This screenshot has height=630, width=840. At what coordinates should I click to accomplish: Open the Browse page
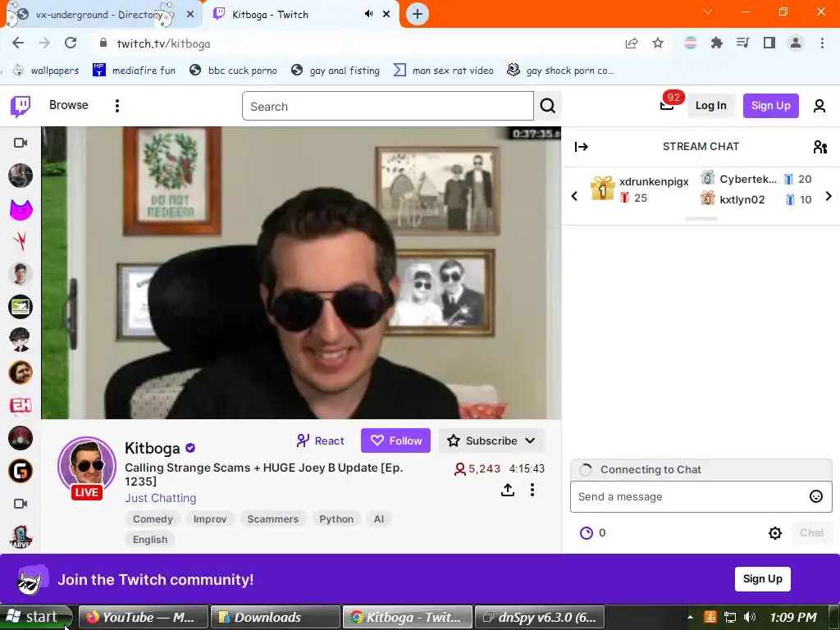coord(69,105)
